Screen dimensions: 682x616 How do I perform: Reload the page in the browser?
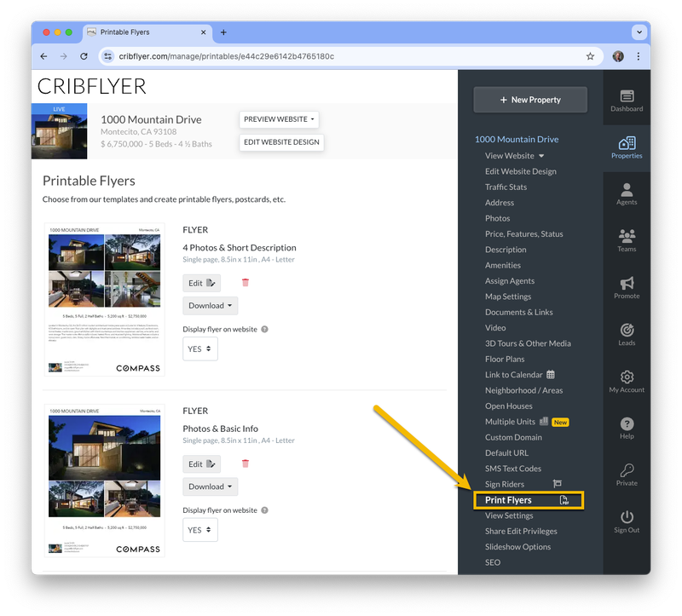coord(84,56)
